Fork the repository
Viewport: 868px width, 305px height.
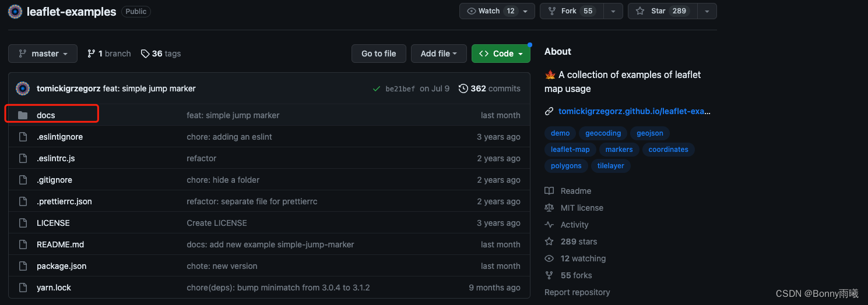click(x=571, y=11)
